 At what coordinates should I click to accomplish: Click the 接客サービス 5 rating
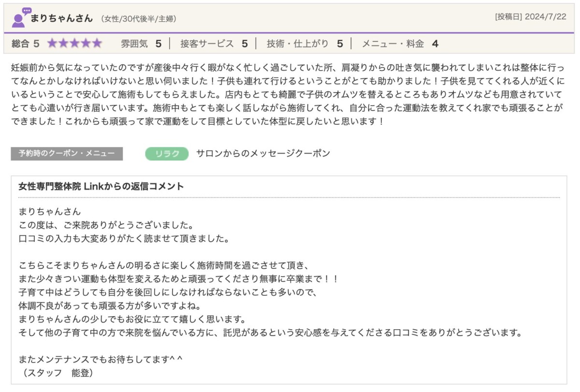[214, 44]
